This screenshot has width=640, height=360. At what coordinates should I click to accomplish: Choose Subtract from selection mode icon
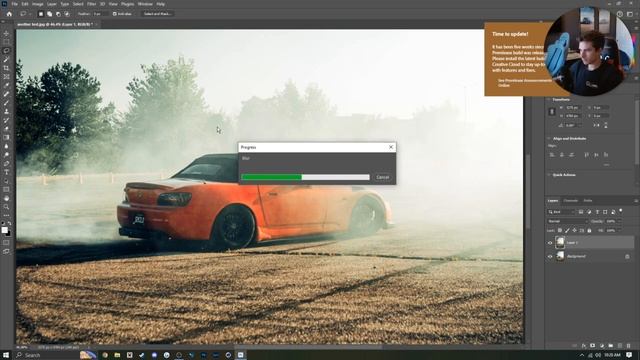pos(58,14)
